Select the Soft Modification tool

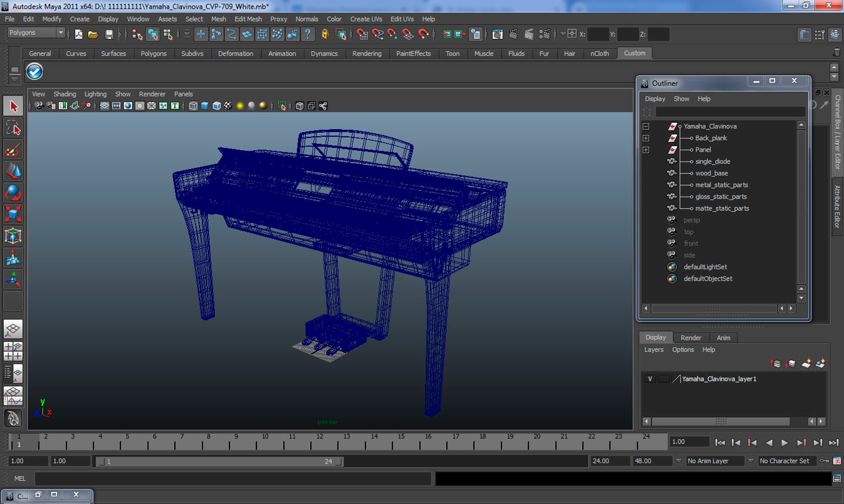[x=13, y=258]
